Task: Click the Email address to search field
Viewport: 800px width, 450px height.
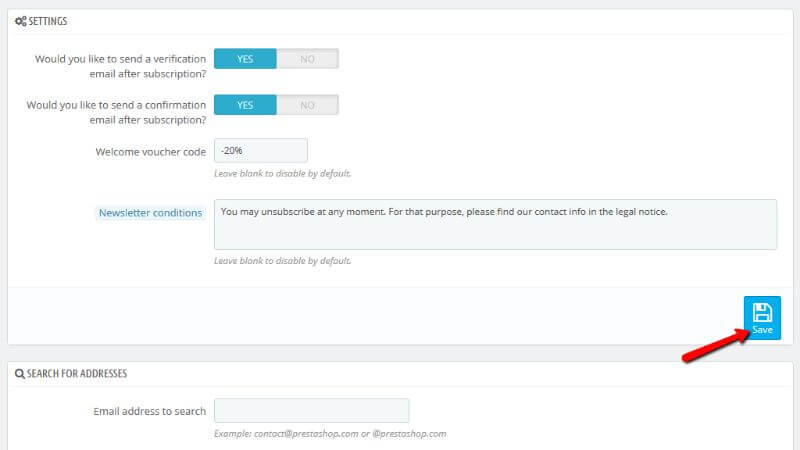Action: (x=312, y=411)
